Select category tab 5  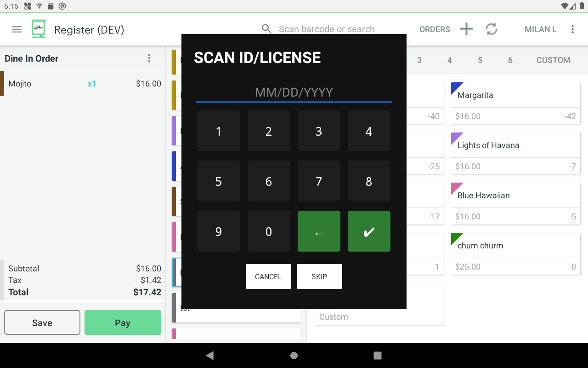[480, 60]
